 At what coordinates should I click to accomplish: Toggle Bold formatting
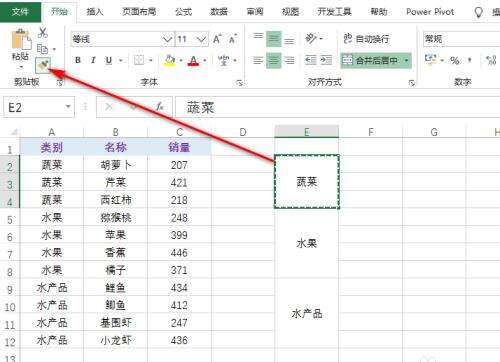[x=78, y=60]
